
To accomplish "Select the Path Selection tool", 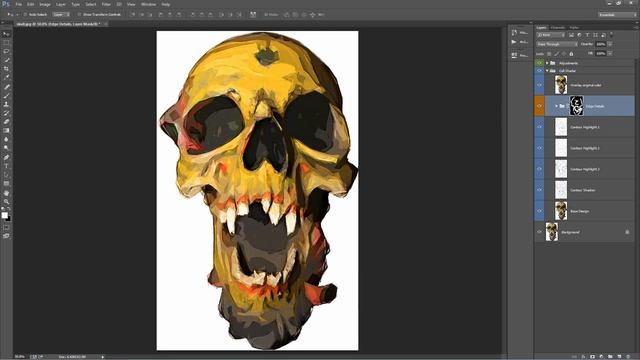I will tap(6, 175).
